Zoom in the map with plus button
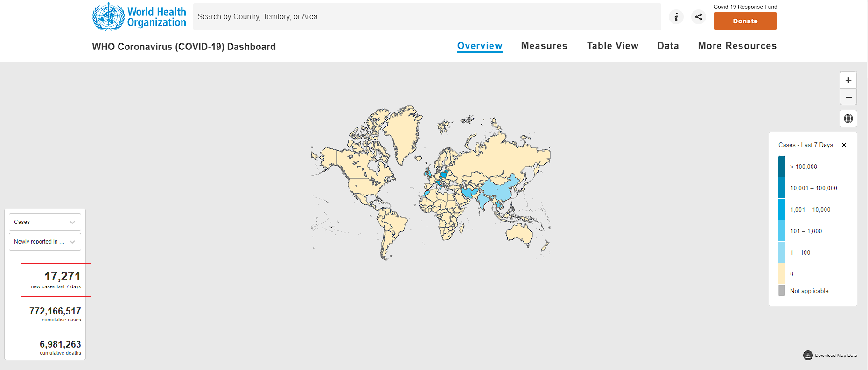 point(848,80)
